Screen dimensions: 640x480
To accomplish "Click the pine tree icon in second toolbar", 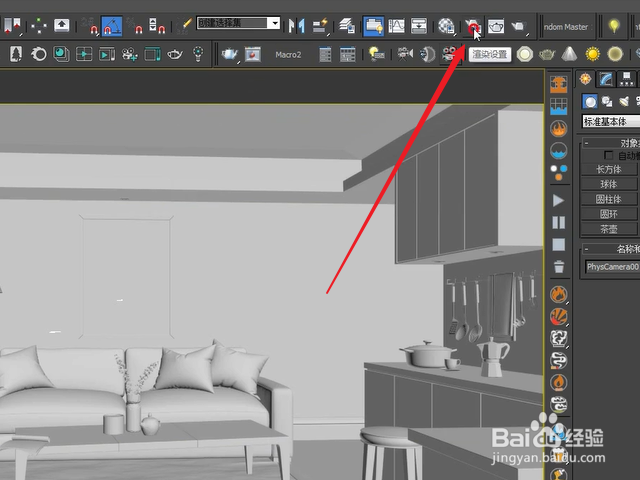I will (x=16, y=54).
